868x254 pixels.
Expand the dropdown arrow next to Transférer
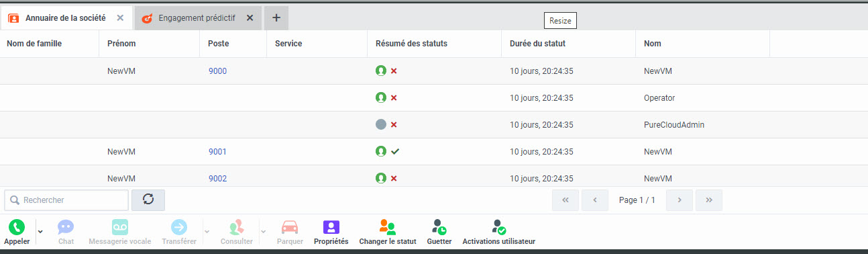click(x=207, y=231)
